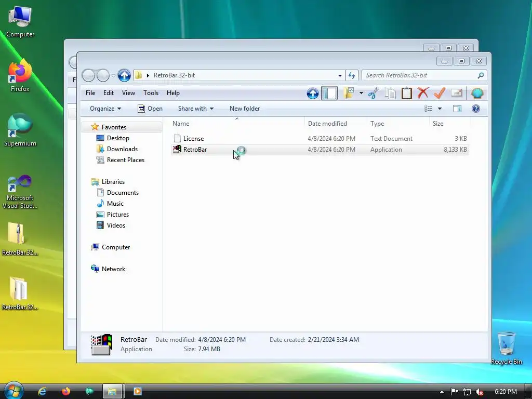Click Network in the navigation pane
532x399 pixels.
[113, 269]
